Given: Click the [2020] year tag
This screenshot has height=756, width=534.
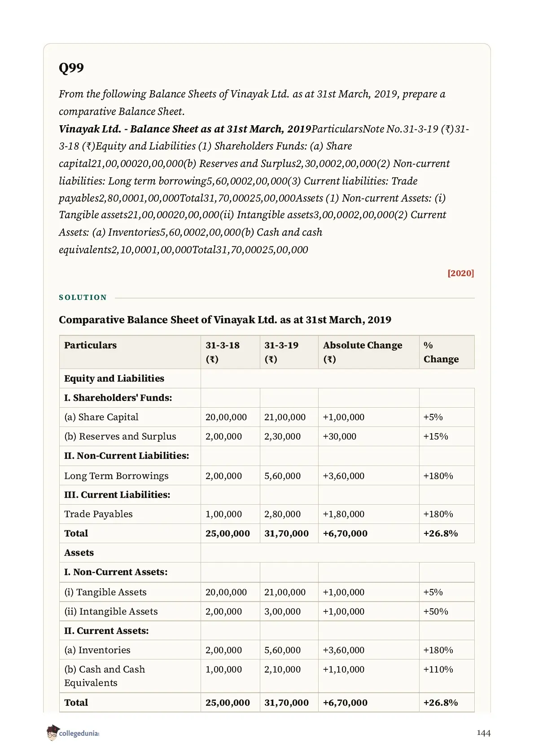Looking at the screenshot, I should point(460,273).
